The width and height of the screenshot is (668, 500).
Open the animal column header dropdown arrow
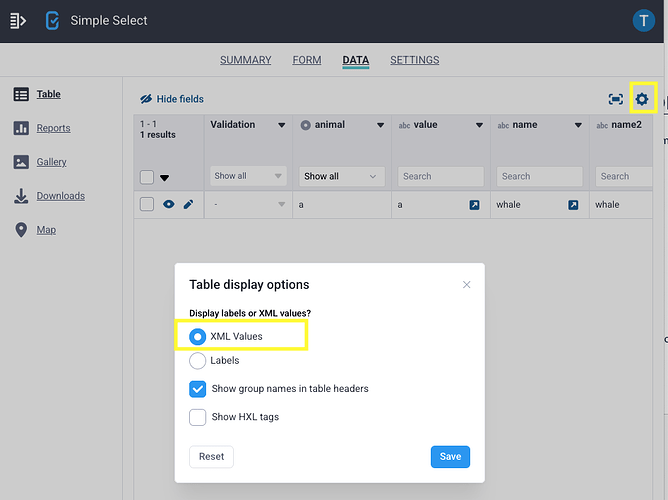click(380, 125)
